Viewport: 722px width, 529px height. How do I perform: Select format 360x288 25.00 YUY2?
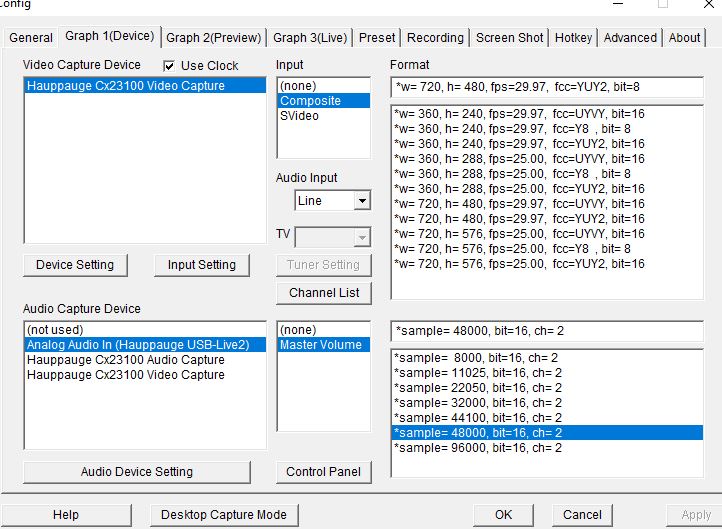547,189
